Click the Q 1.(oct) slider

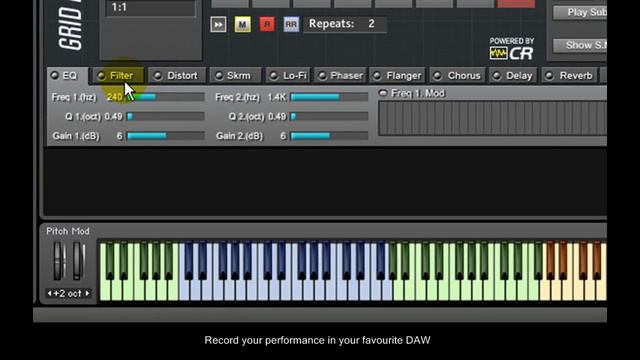point(166,117)
